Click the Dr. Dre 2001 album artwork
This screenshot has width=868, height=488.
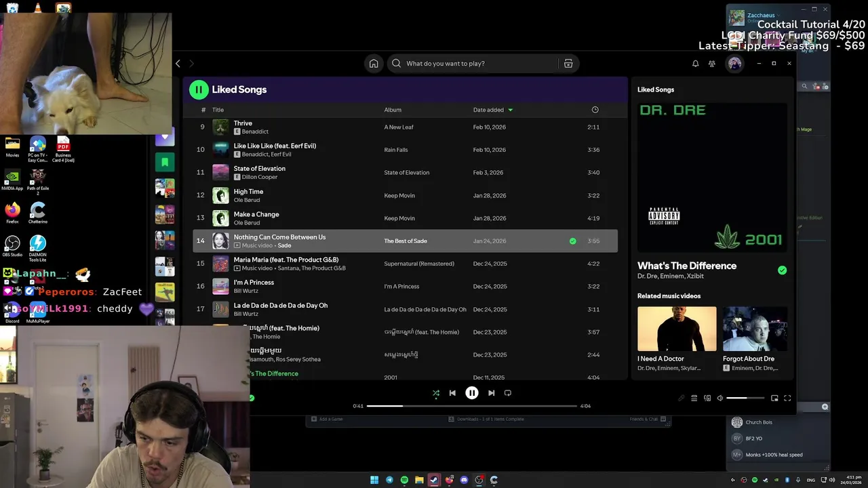click(x=712, y=178)
